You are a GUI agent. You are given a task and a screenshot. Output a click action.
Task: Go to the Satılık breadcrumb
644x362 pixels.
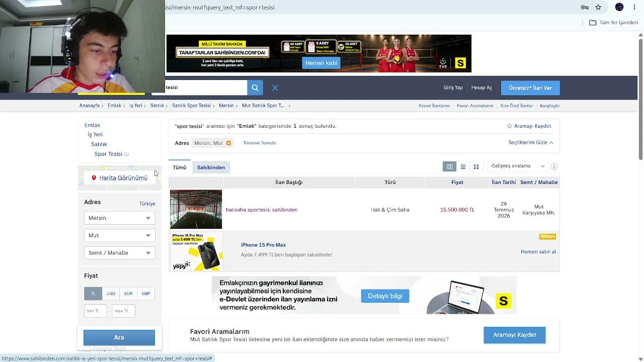(157, 106)
